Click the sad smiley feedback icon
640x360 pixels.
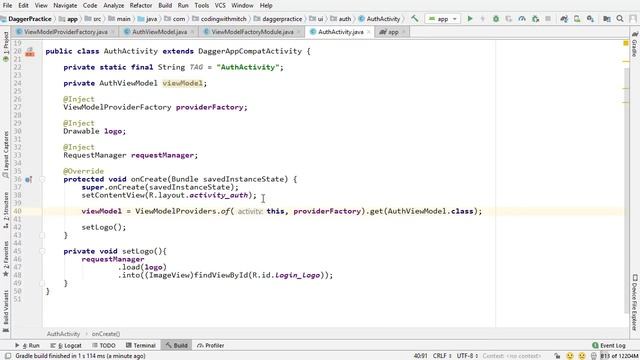point(582,356)
